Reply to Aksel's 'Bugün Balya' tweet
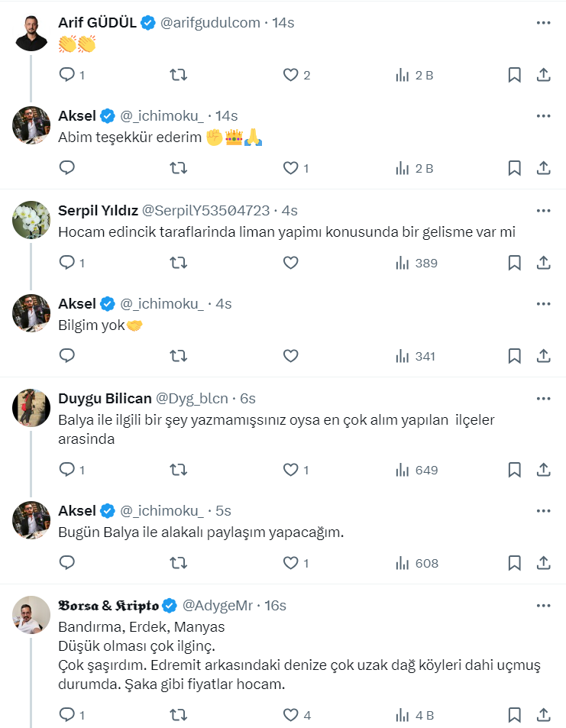 tap(67, 563)
